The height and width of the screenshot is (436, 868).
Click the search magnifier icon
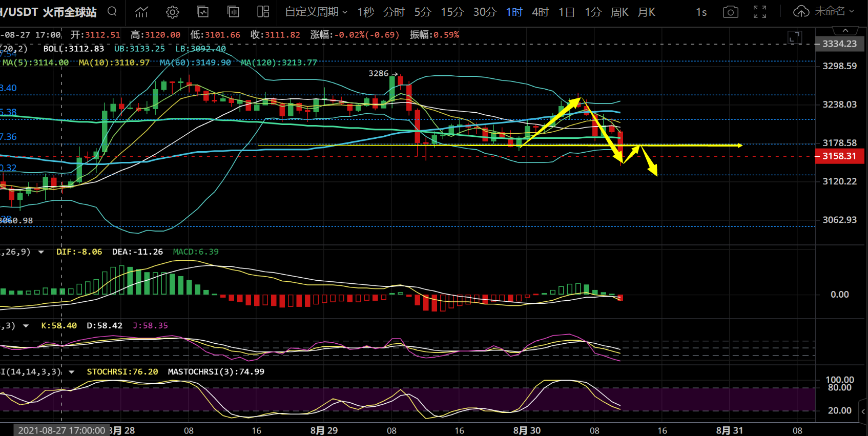(112, 11)
